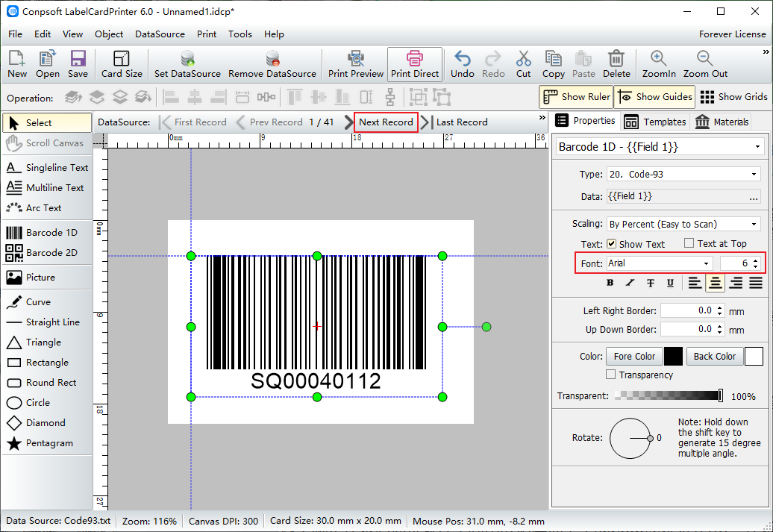Click the Print Direct icon
Viewport: 773px width, 532px height.
pyautogui.click(x=415, y=63)
